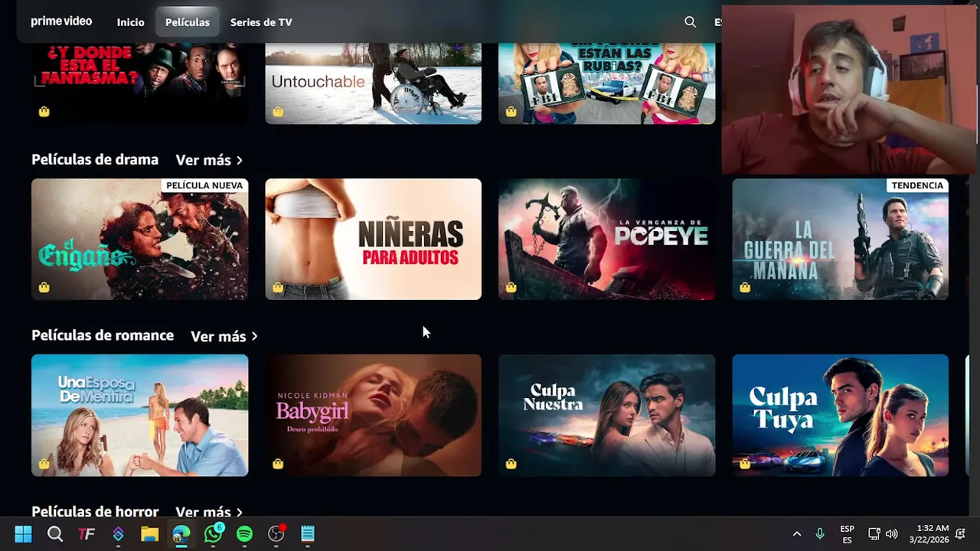Open the TF app in the taskbar
The image size is (980, 551).
click(x=87, y=533)
